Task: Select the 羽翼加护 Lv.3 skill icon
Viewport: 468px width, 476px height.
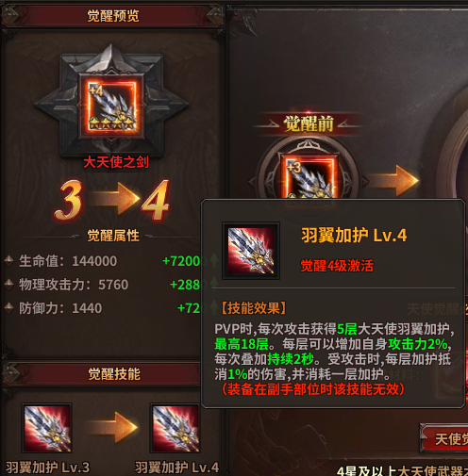Action: [x=47, y=428]
